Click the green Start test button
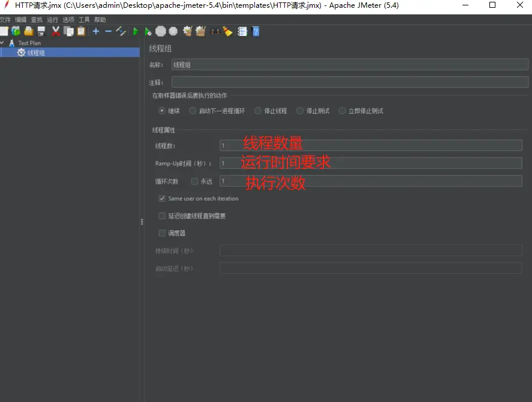This screenshot has width=532, height=402. pos(136,31)
